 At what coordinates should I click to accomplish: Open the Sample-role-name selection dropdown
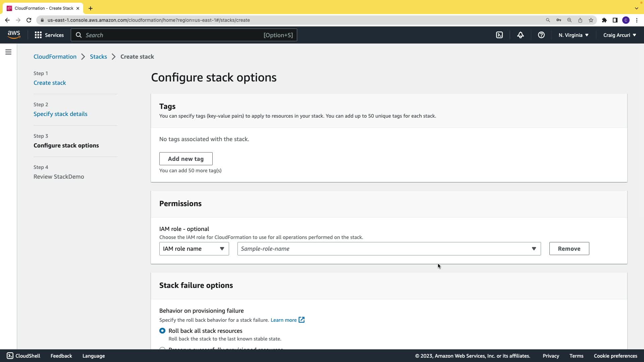pos(389,249)
